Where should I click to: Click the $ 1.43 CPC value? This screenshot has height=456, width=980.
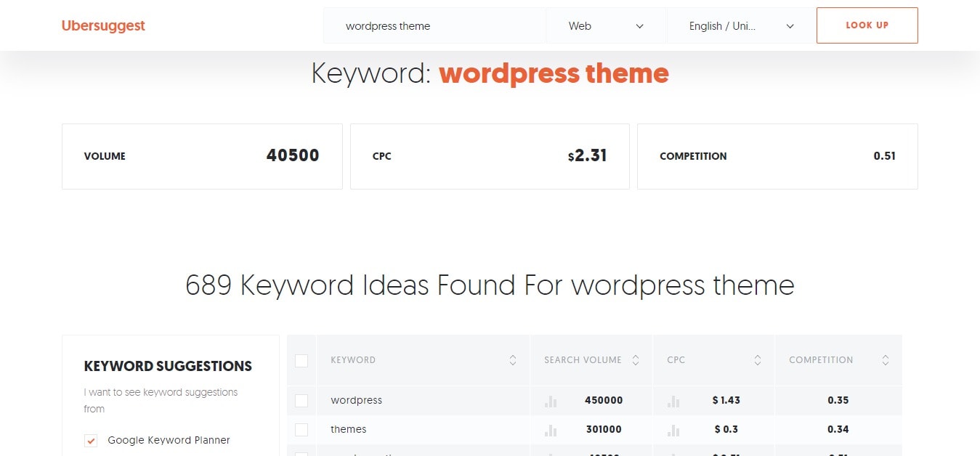726,400
